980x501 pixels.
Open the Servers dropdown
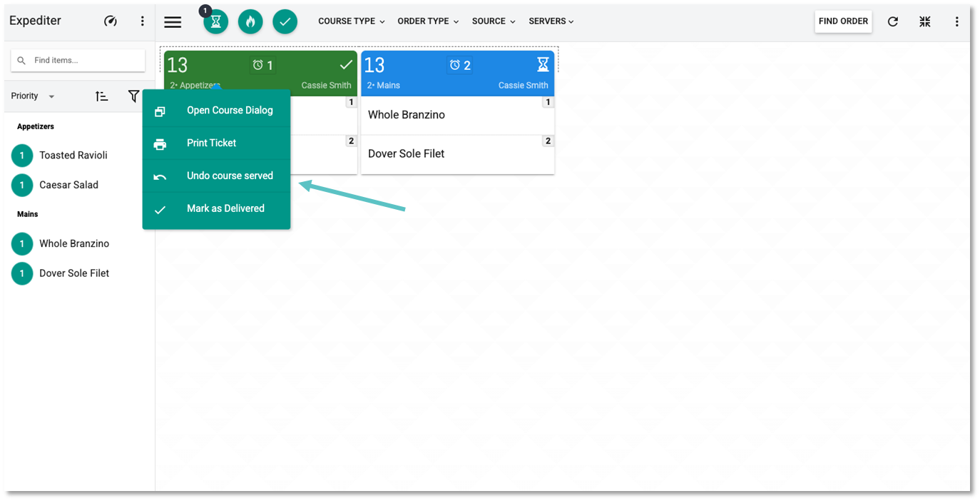(x=551, y=21)
